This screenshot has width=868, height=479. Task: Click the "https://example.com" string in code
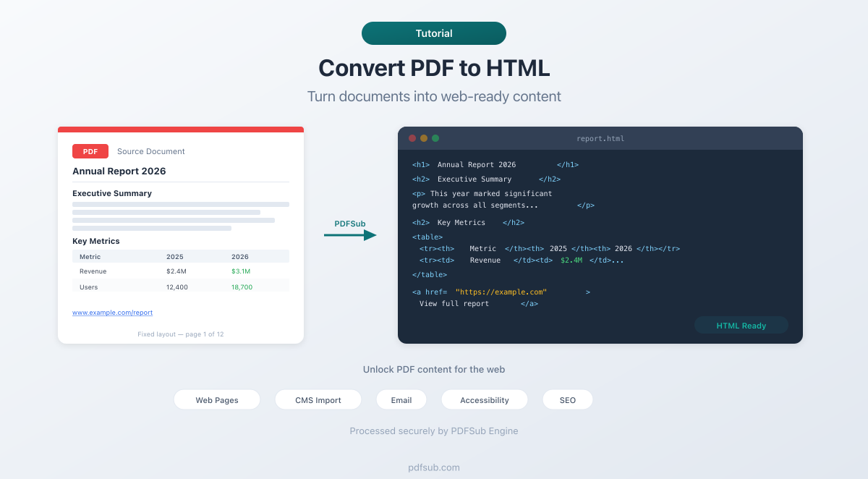click(x=501, y=292)
